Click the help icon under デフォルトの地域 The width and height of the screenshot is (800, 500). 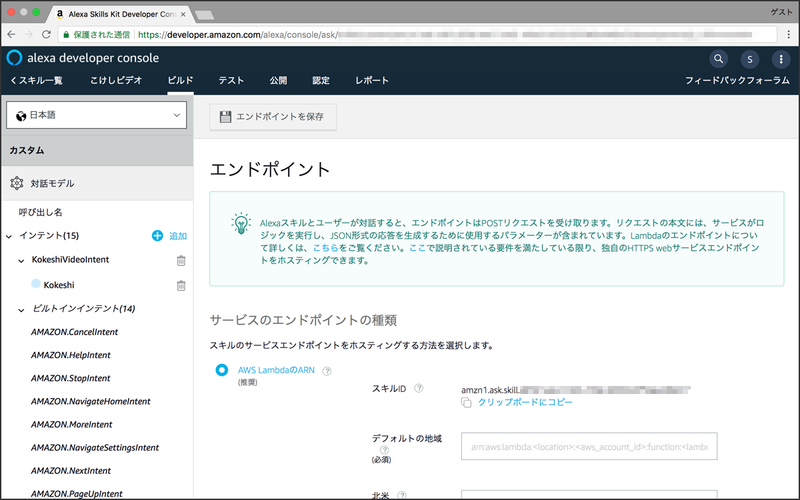coord(385,449)
